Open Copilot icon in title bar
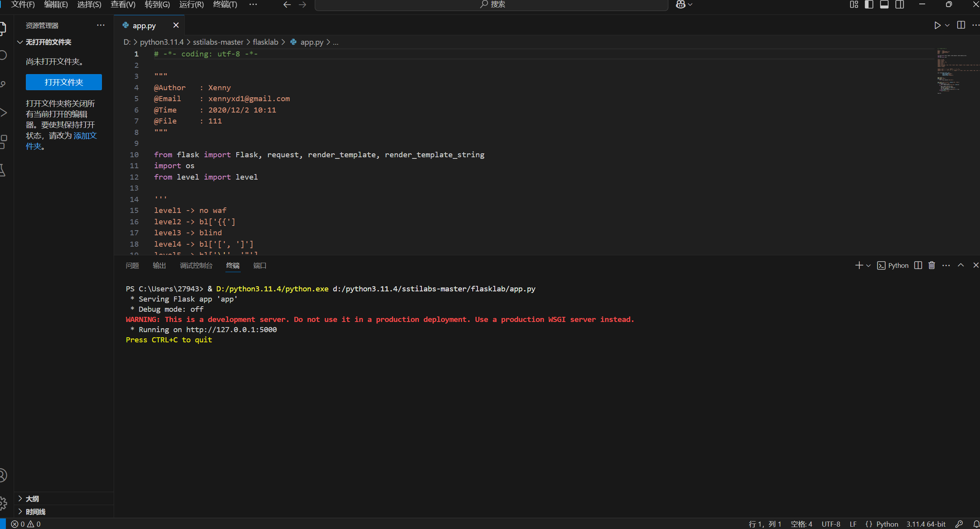 [681, 4]
